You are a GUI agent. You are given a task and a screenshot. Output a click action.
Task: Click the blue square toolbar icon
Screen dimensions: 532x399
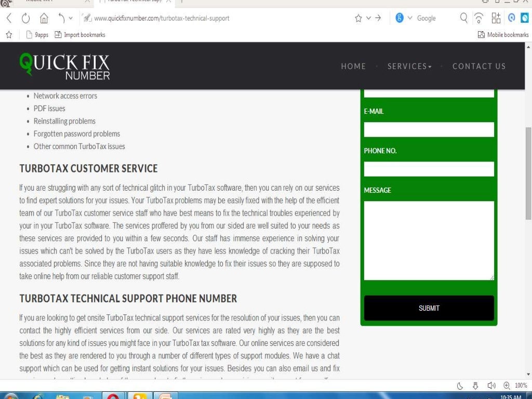525,18
